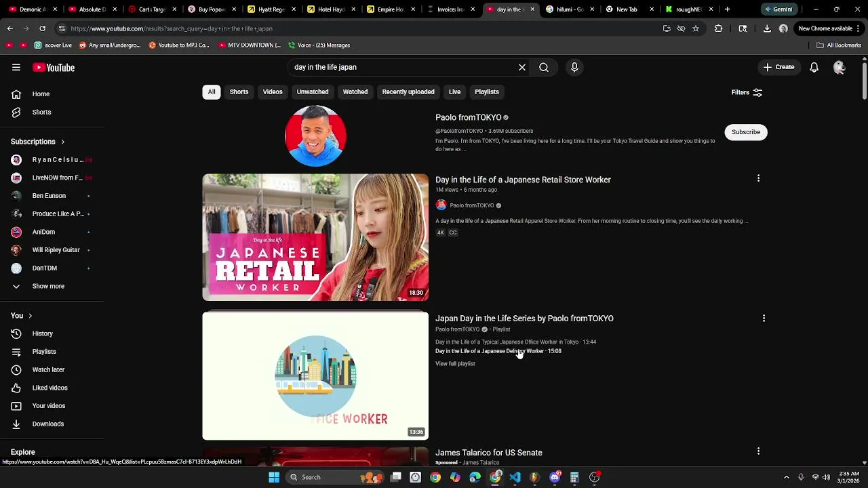
Task: Subscribe to Paolo fromTOKYO
Action: (746, 132)
